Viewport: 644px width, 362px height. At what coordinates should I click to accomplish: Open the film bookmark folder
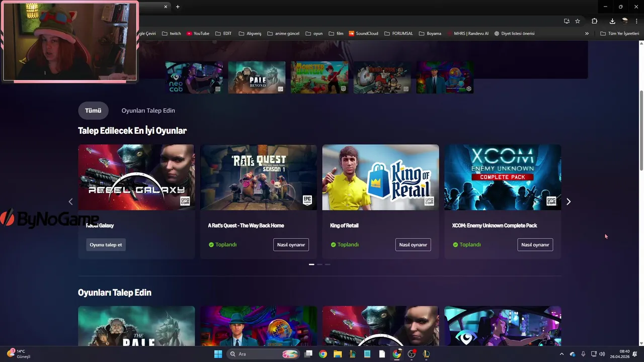pyautogui.click(x=336, y=34)
